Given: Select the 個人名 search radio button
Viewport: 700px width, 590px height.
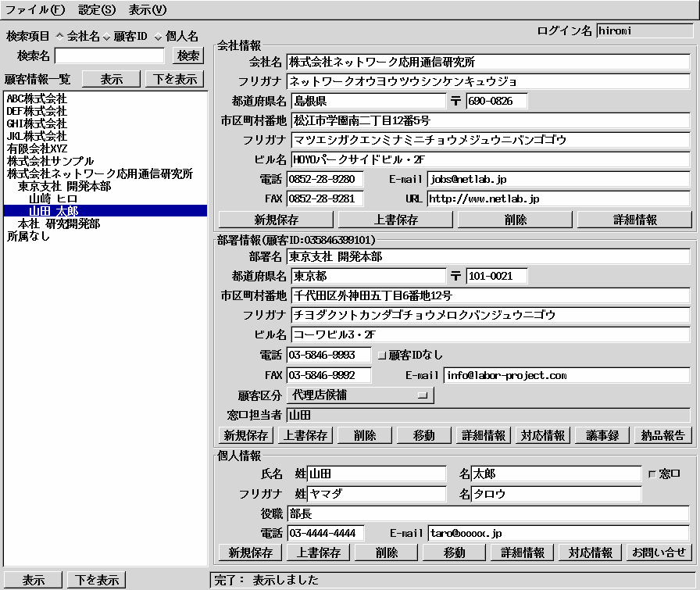Looking at the screenshot, I should (158, 37).
